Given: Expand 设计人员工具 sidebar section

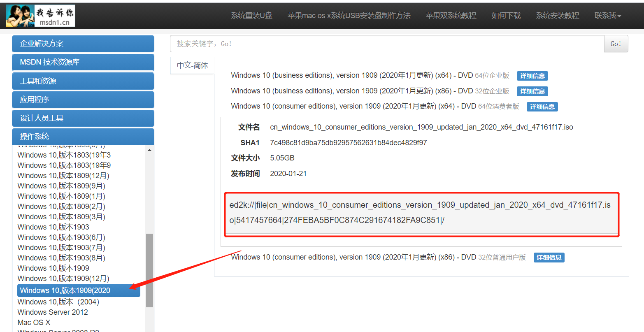Looking at the screenshot, I should [83, 118].
